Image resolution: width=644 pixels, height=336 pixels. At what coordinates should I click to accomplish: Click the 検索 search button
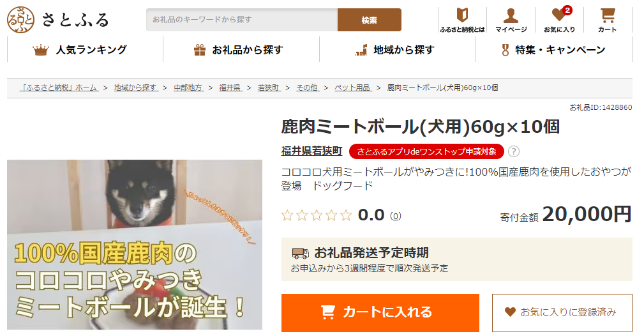click(370, 20)
